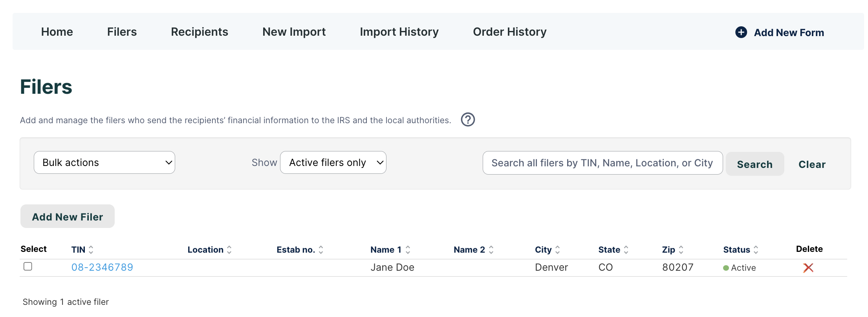Click the Search button
This screenshot has height=317, width=868.
coord(754,164)
